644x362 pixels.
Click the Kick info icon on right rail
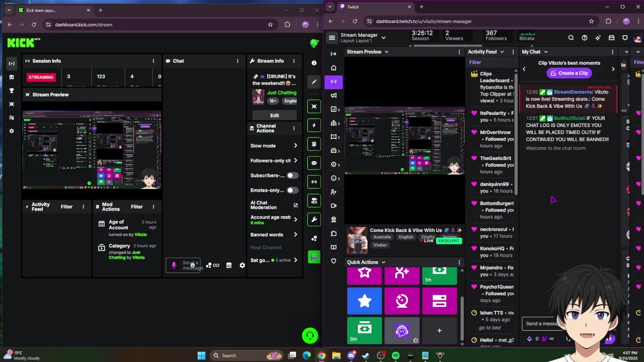(314, 63)
